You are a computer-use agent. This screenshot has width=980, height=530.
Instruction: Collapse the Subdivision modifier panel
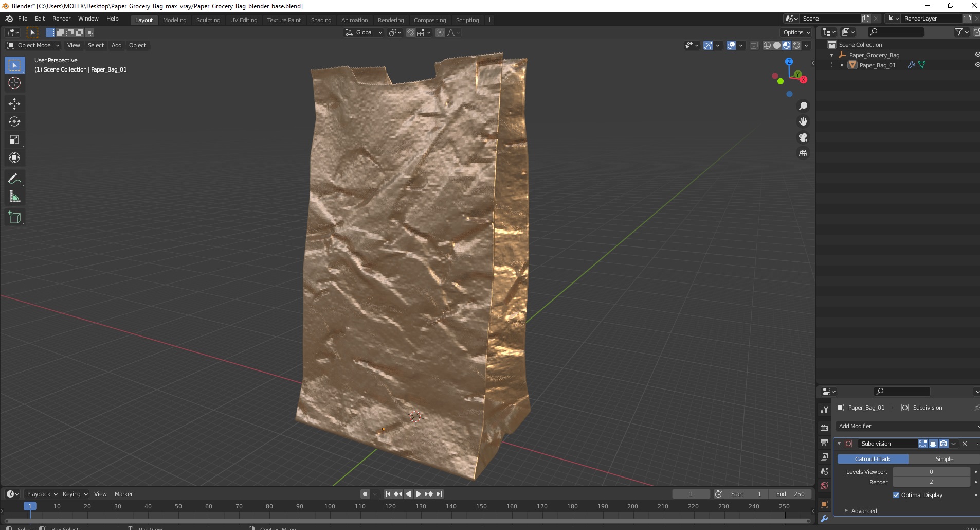[839, 444]
